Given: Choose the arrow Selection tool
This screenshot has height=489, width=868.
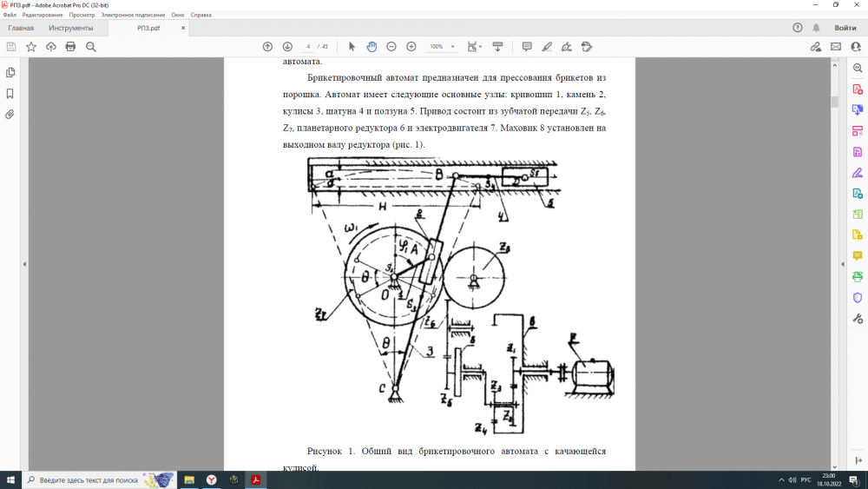Looking at the screenshot, I should (352, 46).
